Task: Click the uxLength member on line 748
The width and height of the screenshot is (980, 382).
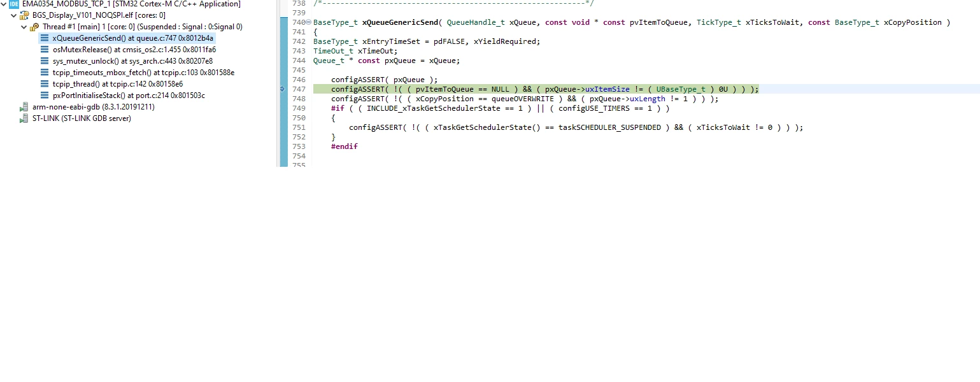Action: click(x=648, y=99)
